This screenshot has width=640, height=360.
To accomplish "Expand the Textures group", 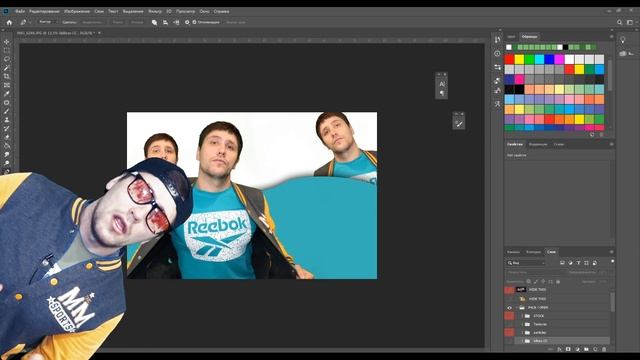I will [x=522, y=324].
